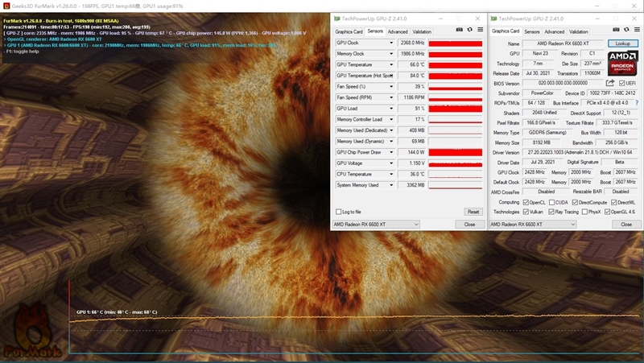Select Validation tab in Sensors window
The height and width of the screenshot is (363, 644).
[422, 31]
